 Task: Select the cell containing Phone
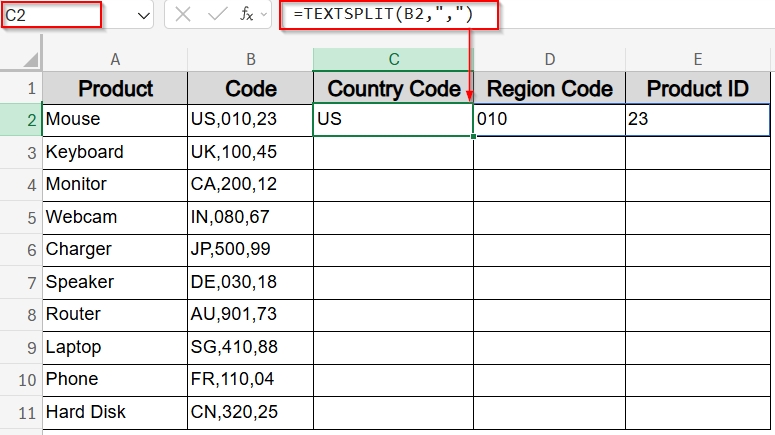click(115, 380)
